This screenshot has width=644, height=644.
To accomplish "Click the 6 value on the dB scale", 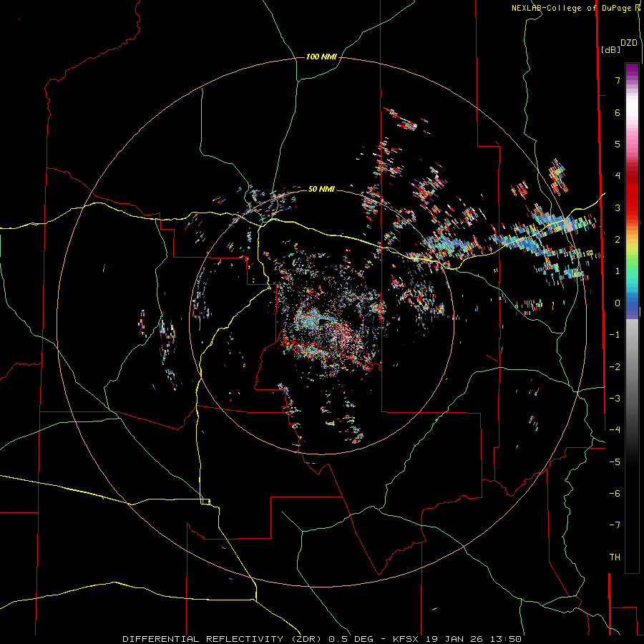I will [618, 112].
